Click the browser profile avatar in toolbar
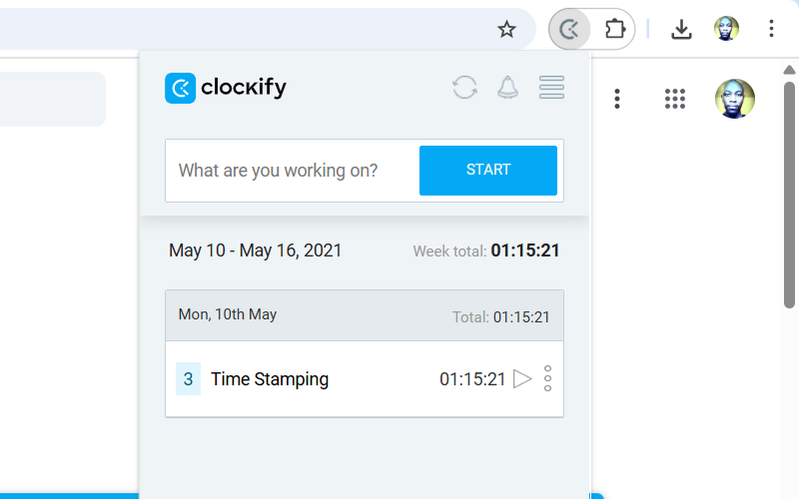Image resolution: width=799 pixels, height=499 pixels. point(727,29)
